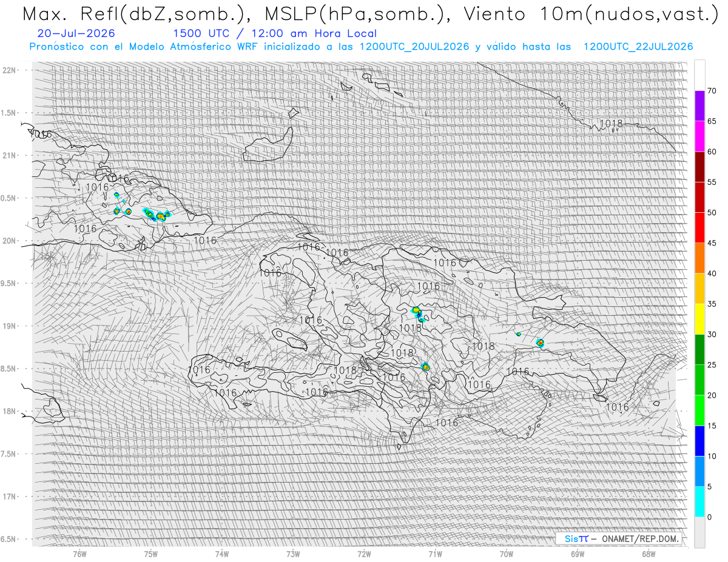Image resolution: width=728 pixels, height=562 pixels.
Task: Click the '22N' latitude label
Action: [x=9, y=70]
